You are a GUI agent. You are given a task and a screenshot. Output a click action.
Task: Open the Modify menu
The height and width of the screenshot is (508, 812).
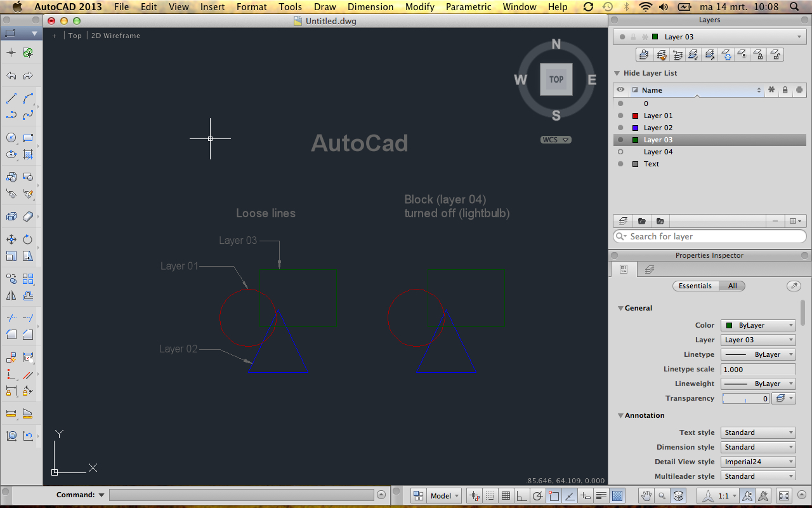pos(420,7)
